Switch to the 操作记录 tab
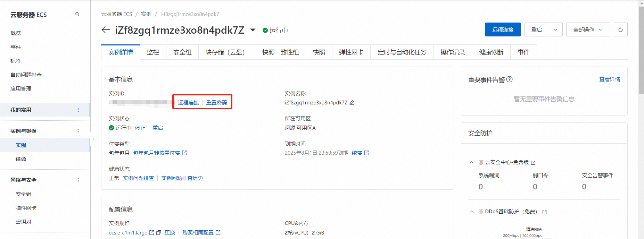The height and width of the screenshot is (239, 644). [x=453, y=52]
